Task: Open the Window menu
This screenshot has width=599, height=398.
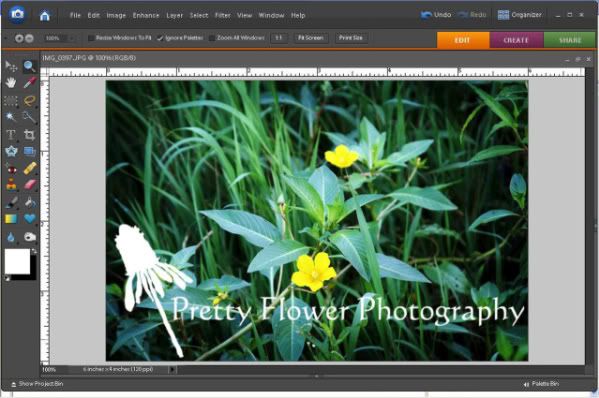Action: pos(271,15)
